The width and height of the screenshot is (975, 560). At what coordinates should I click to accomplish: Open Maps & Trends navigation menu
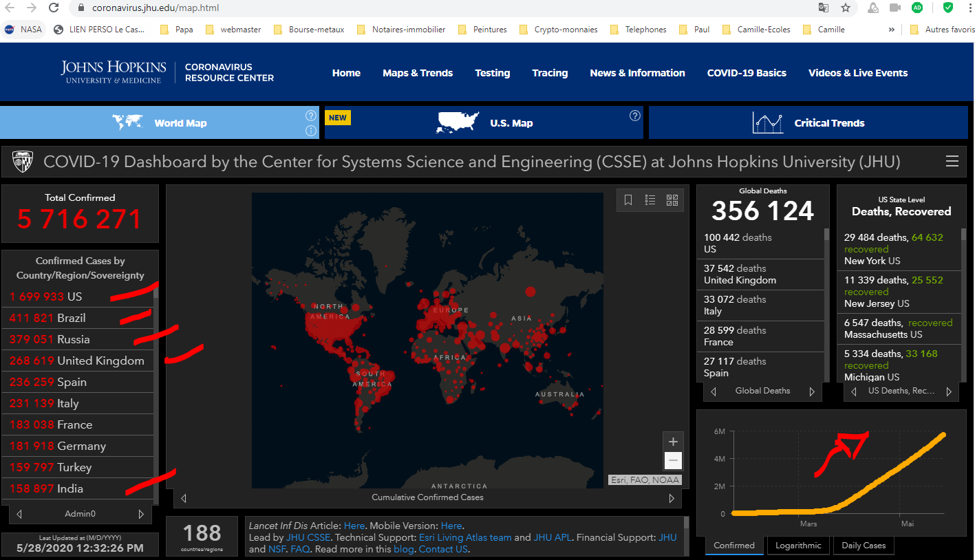click(x=418, y=73)
